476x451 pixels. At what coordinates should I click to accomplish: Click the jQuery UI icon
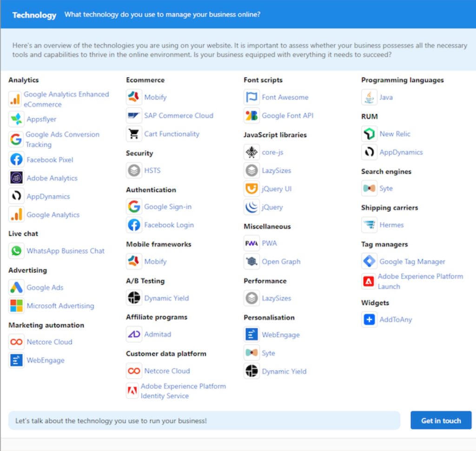click(251, 189)
